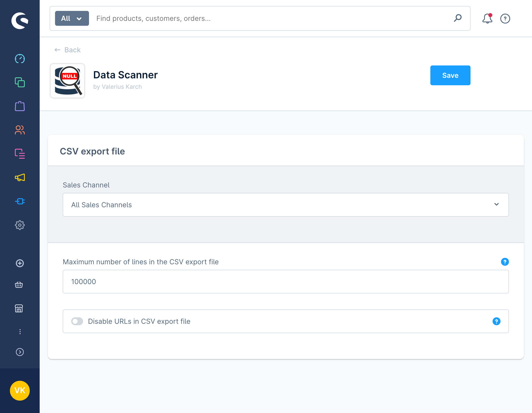The height and width of the screenshot is (413, 532).
Task: Open the Extensions plug icon
Action: coord(20,201)
